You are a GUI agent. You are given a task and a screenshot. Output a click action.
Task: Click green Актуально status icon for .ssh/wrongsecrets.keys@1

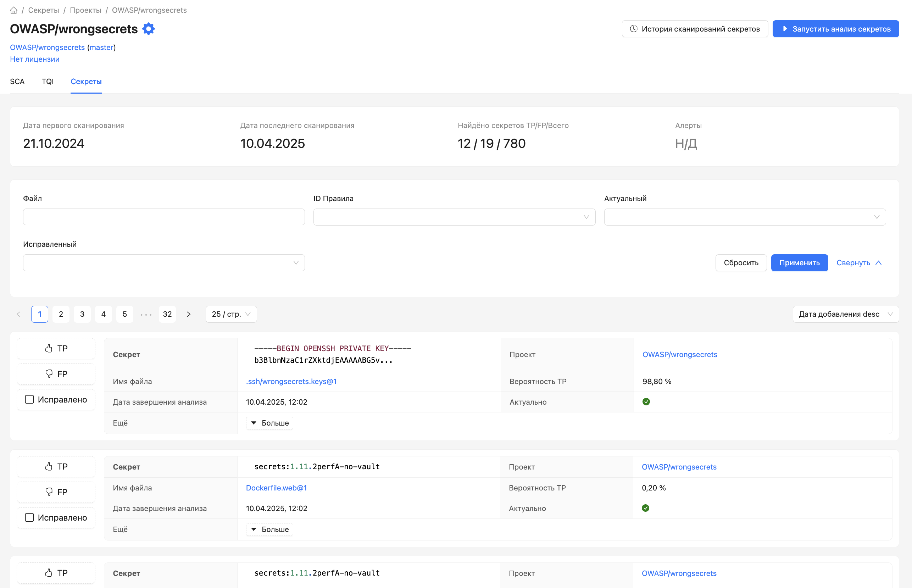point(646,402)
